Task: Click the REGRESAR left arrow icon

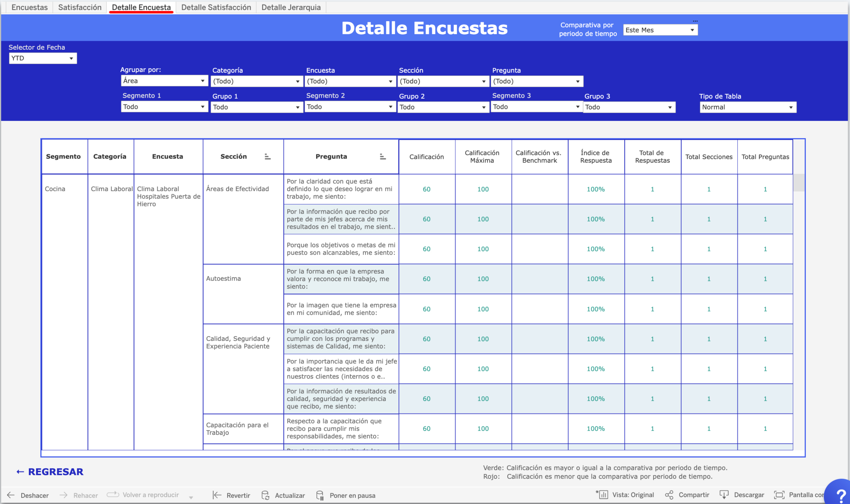Action: tap(20, 472)
